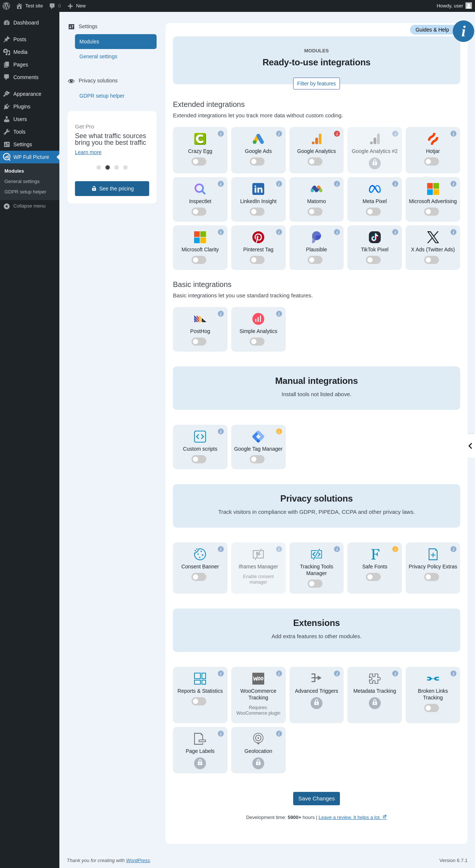Click the PostHog logo icon

click(x=200, y=319)
